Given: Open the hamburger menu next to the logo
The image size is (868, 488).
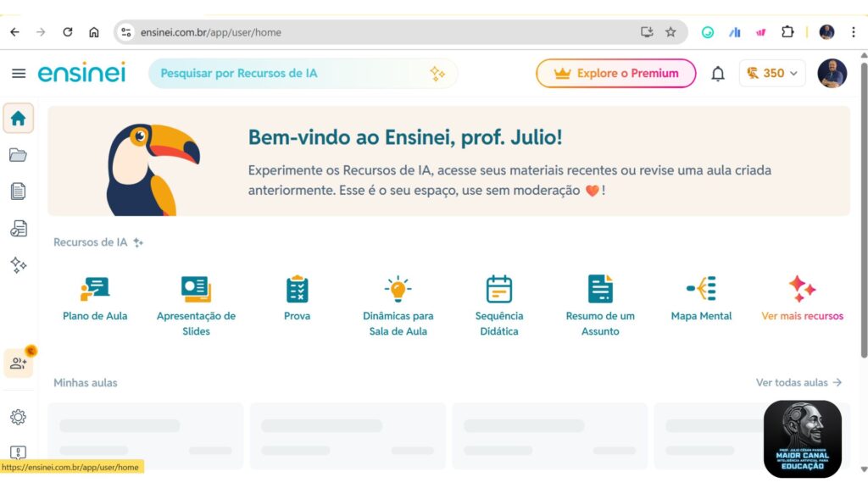Looking at the screenshot, I should pos(19,73).
